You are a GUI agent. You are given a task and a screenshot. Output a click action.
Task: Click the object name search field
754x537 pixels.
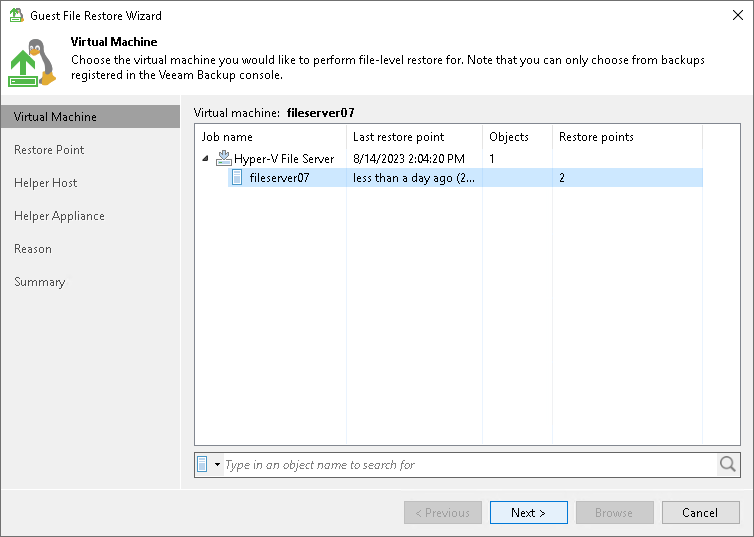tap(469, 464)
